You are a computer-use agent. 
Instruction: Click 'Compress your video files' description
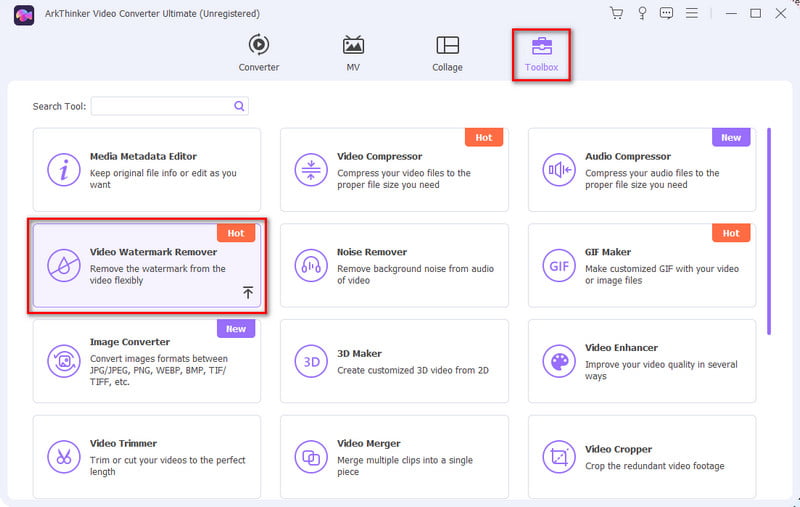tap(404, 179)
